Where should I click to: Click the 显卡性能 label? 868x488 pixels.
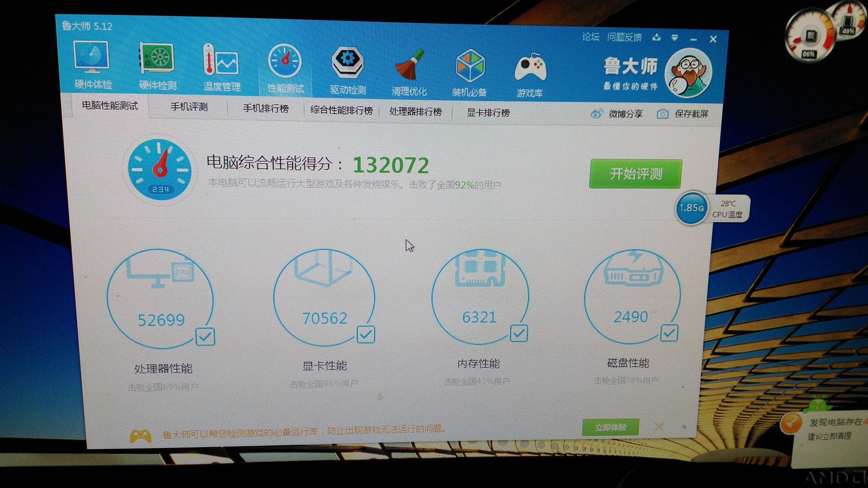(x=325, y=366)
